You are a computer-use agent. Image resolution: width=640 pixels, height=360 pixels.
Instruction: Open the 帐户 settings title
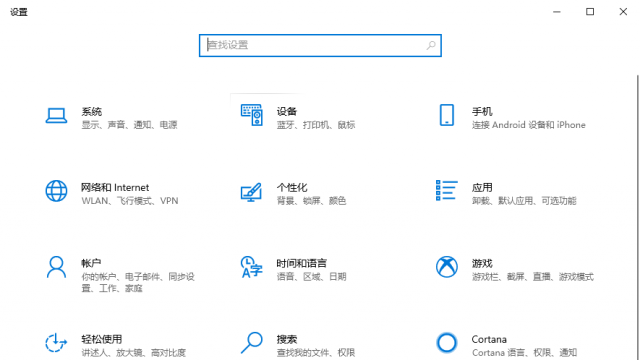pyautogui.click(x=91, y=263)
